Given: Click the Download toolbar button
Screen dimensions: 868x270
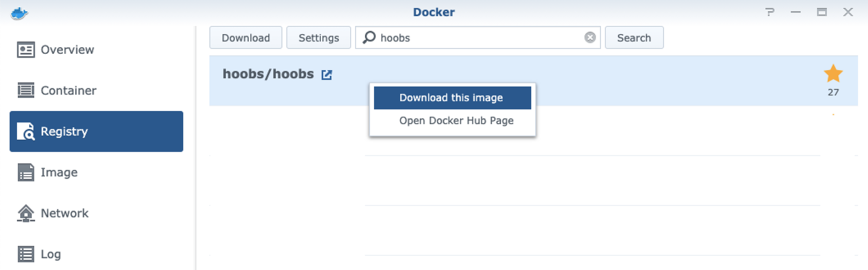Looking at the screenshot, I should (x=246, y=38).
